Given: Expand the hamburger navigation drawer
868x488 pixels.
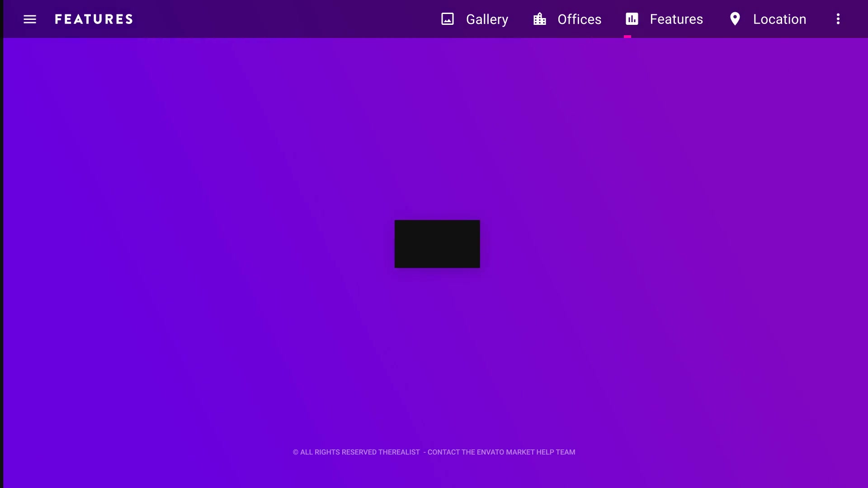Looking at the screenshot, I should click(30, 19).
